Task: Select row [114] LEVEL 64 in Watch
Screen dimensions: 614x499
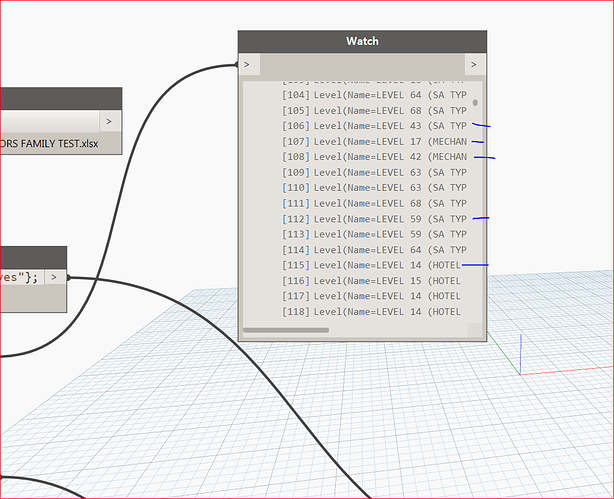Action: [x=374, y=250]
